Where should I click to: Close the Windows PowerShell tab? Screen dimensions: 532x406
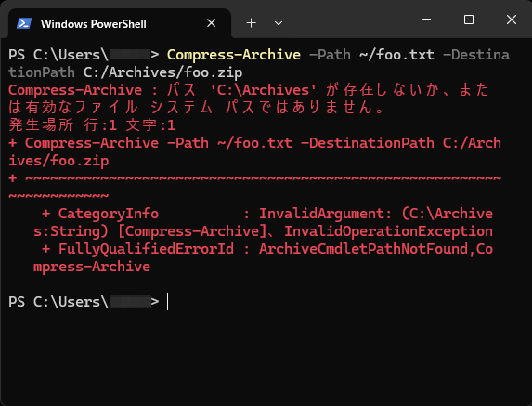212,23
